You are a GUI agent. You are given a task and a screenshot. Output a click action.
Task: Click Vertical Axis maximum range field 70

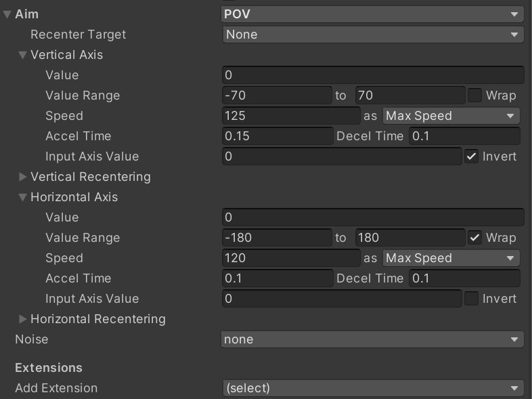click(x=410, y=96)
